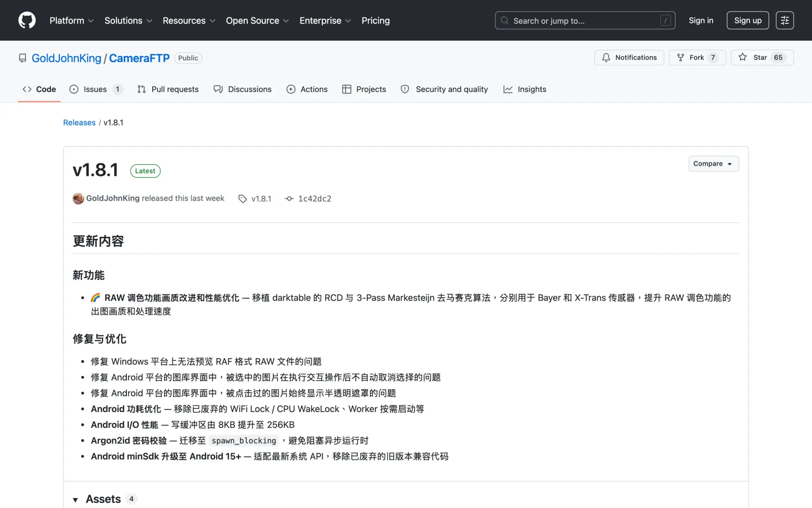Switch to the Pull requests tab
The width and height of the screenshot is (812, 508).
(168, 89)
